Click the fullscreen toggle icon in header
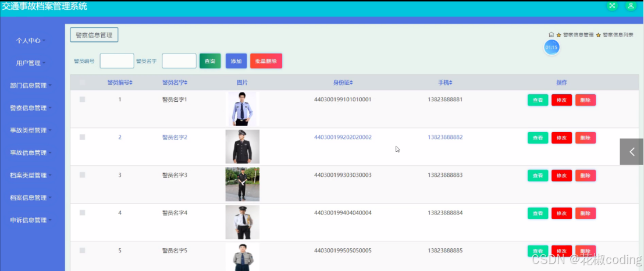644x271 pixels. click(x=613, y=6)
